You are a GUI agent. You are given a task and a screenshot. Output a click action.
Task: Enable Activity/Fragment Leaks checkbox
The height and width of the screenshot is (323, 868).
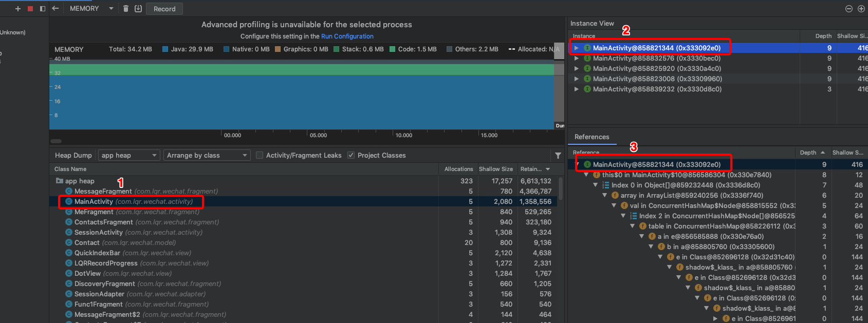(260, 155)
